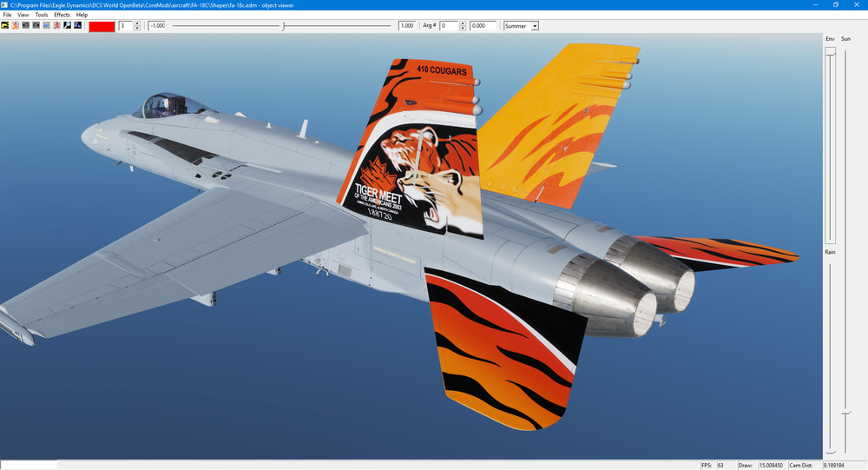Image resolution: width=868 pixels, height=470 pixels.
Task: Click the 'Draw:' label in status bar
Action: tap(745, 465)
